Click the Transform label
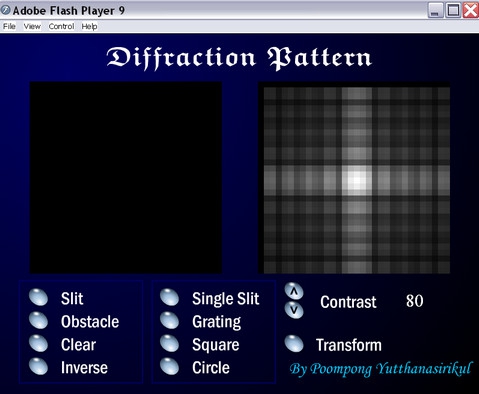 349,345
